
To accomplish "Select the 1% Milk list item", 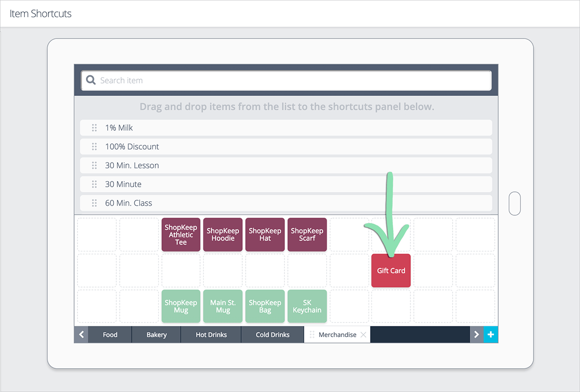I will 286,128.
